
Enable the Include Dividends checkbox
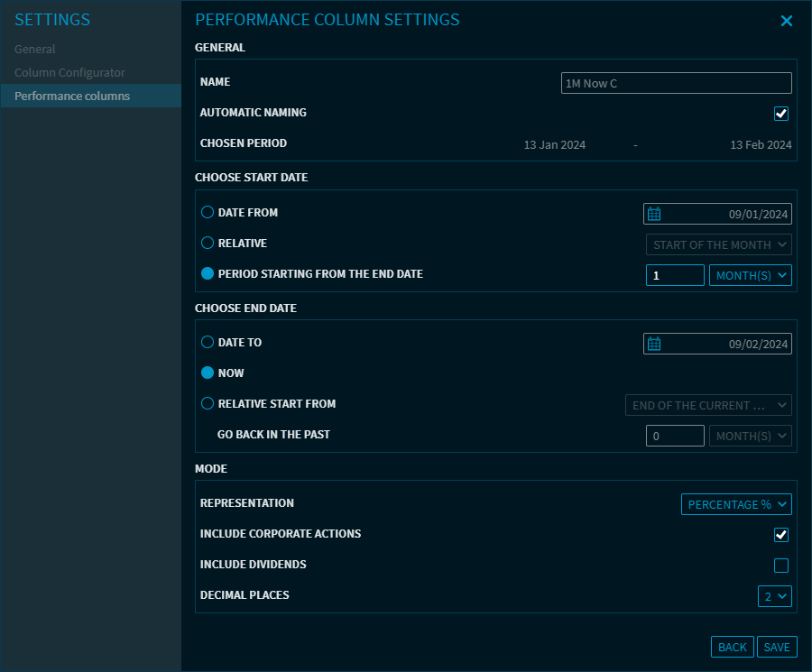781,566
